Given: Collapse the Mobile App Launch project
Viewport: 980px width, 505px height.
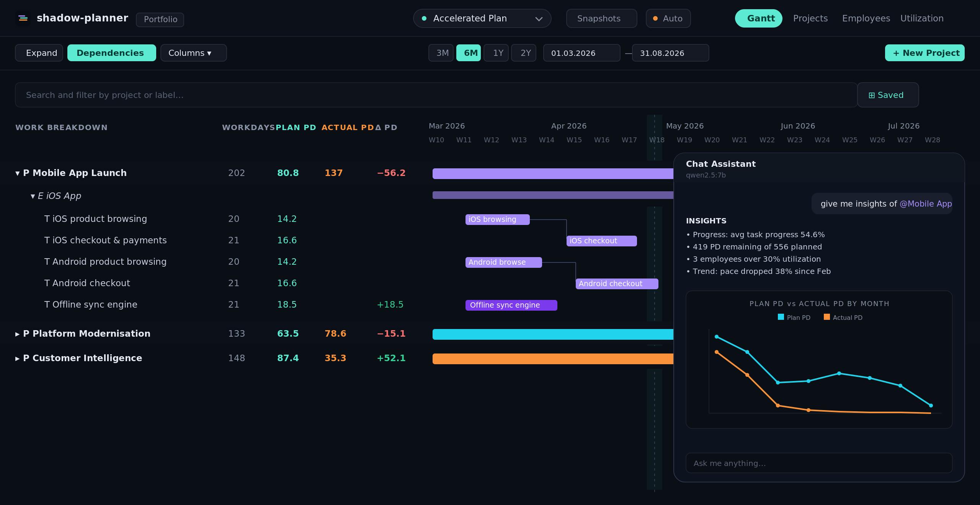Looking at the screenshot, I should point(17,173).
